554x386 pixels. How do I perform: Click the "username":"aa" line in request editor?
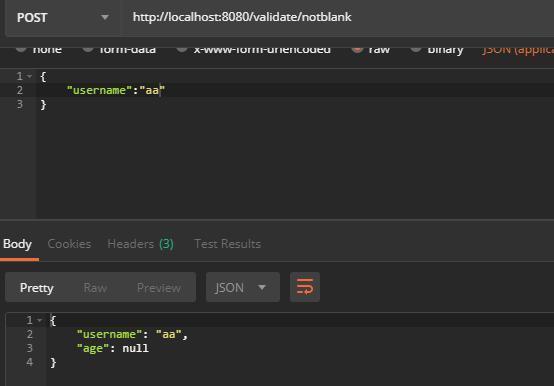(x=116, y=90)
